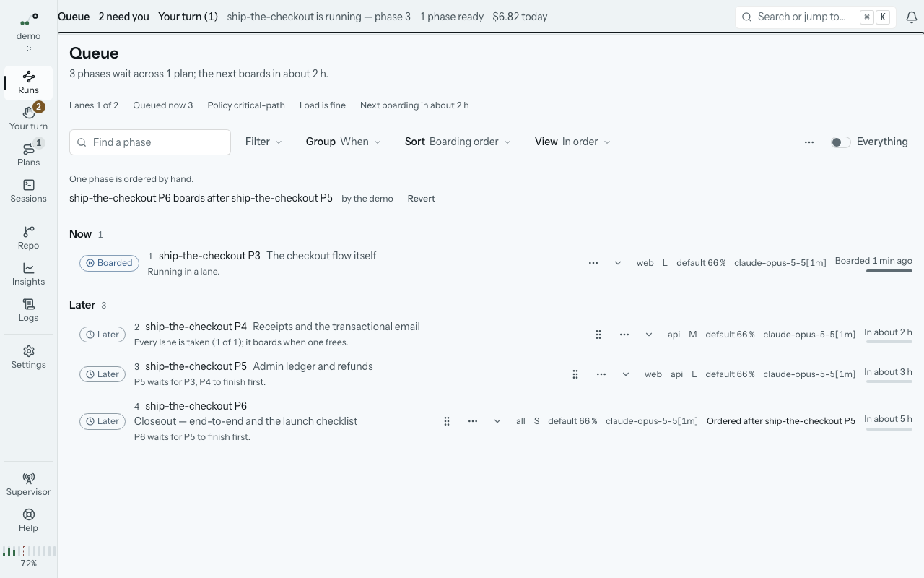This screenshot has height=578, width=924.
Task: Click the Find a phase field
Action: (150, 142)
